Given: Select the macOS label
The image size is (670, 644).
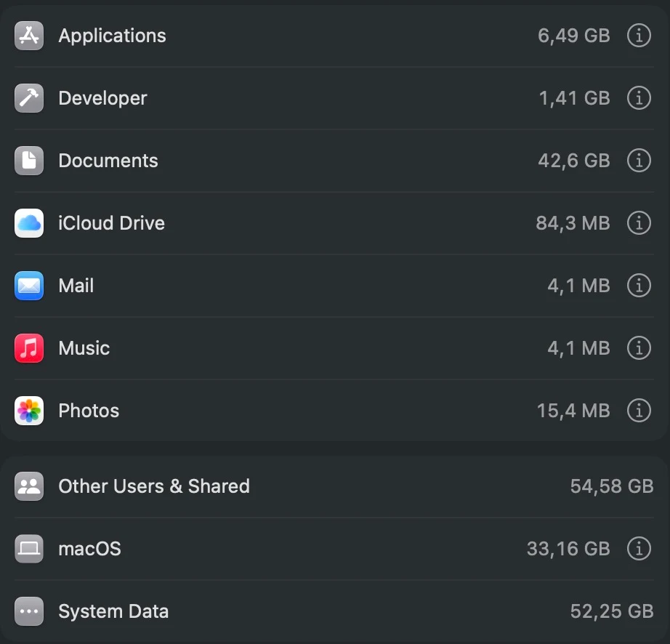Looking at the screenshot, I should [89, 549].
